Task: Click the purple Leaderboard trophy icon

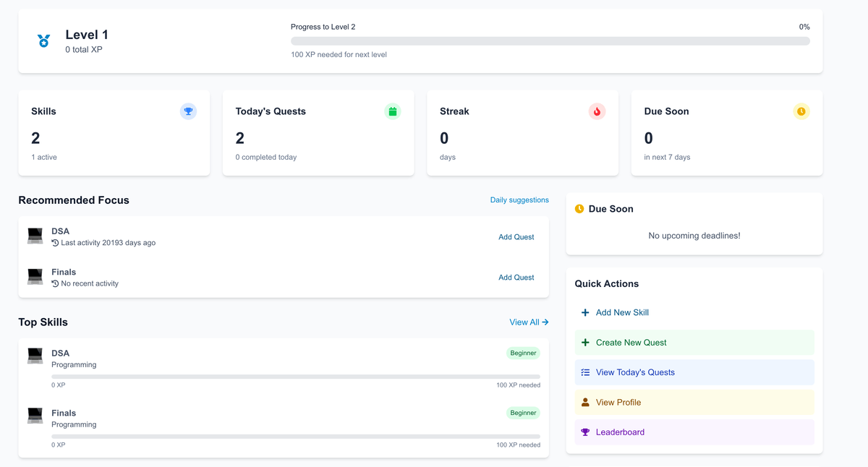Action: tap(585, 432)
